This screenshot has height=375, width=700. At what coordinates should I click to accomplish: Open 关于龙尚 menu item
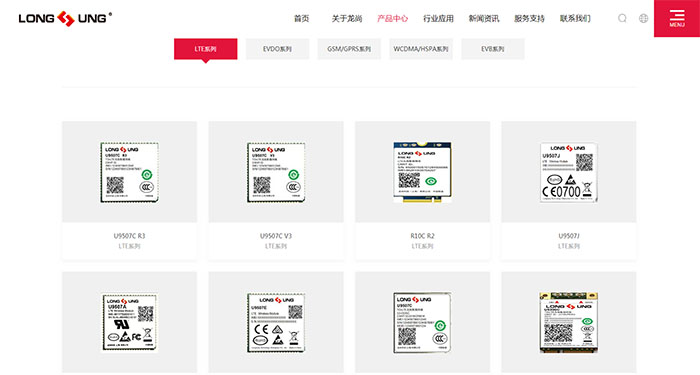click(x=347, y=18)
